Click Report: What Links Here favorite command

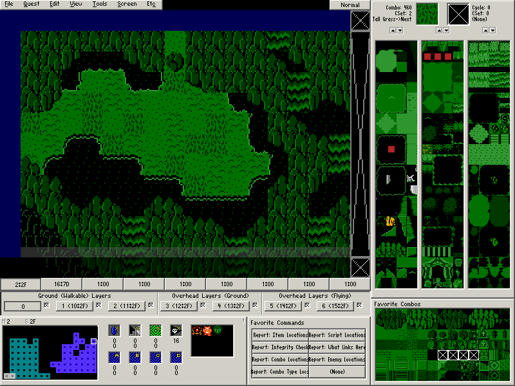(x=337, y=347)
